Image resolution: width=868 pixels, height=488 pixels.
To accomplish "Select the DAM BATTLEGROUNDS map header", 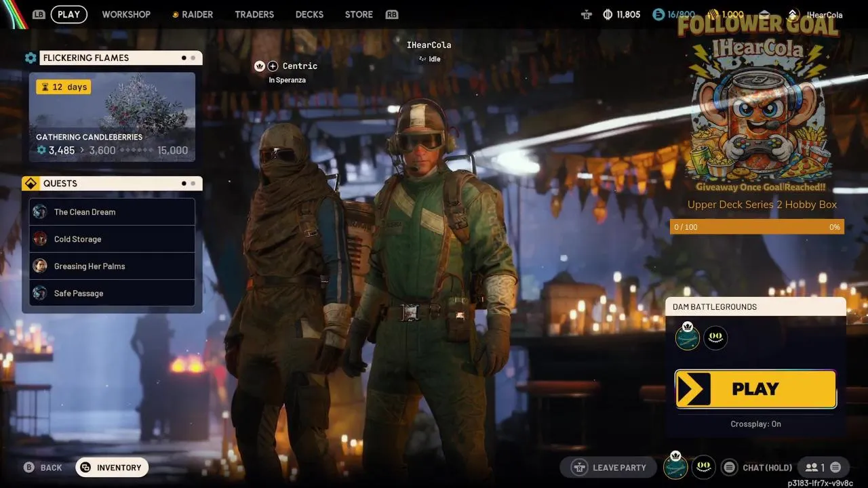I will pyautogui.click(x=755, y=307).
